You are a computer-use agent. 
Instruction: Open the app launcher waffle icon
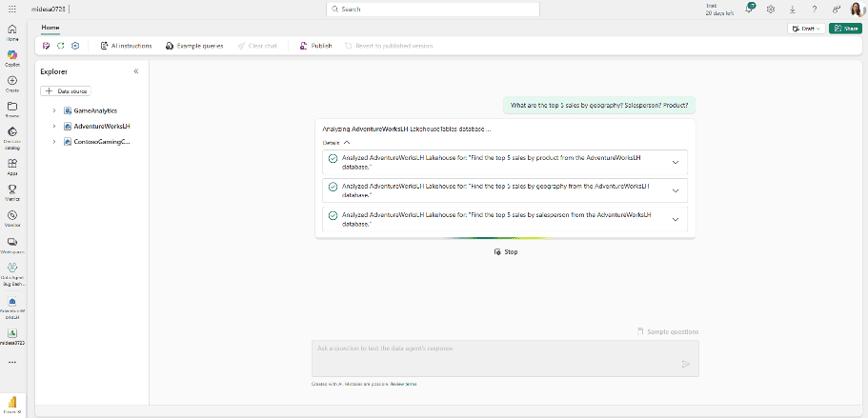click(12, 9)
